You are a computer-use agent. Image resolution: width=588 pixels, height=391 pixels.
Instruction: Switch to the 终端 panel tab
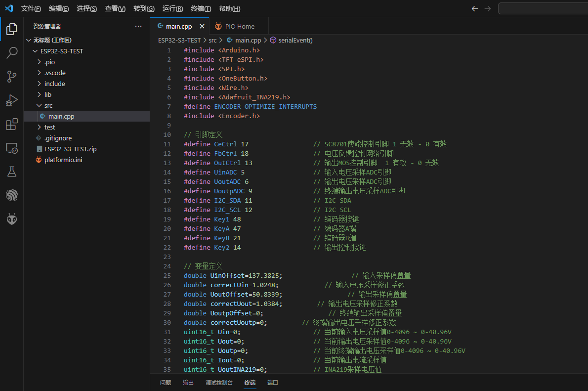250,383
